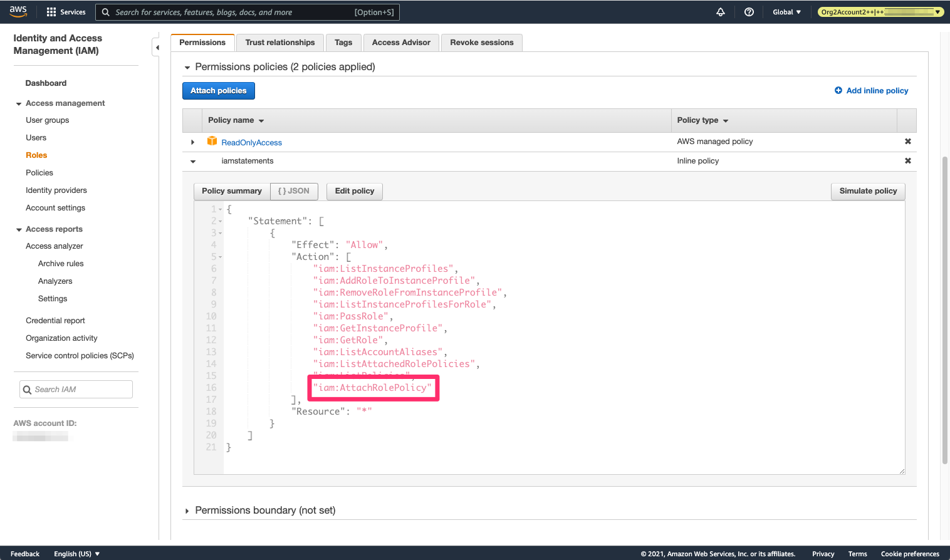This screenshot has width=950, height=560.
Task: Click the Feedback link in footer
Action: coord(25,554)
